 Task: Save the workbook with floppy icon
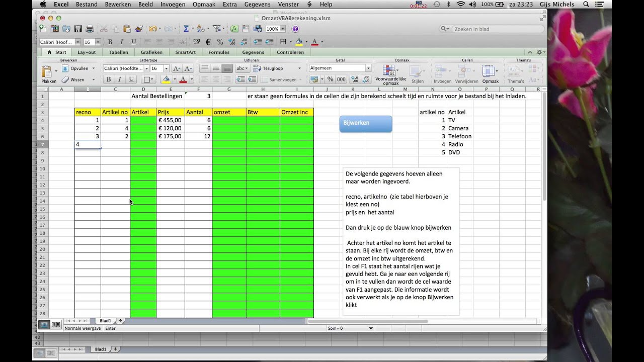tap(78, 29)
